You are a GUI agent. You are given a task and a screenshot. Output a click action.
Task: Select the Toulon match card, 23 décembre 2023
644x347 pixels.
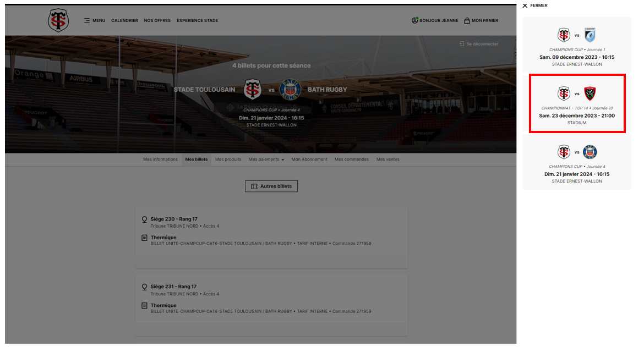577,103
